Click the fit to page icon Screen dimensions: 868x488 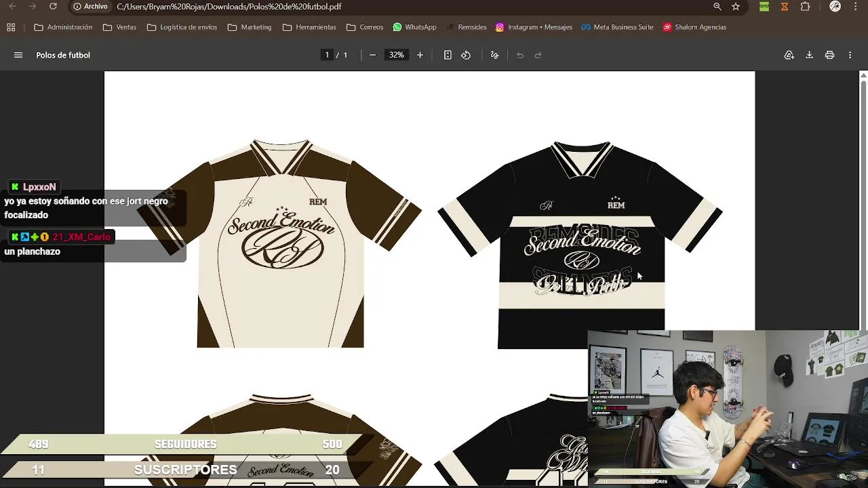tap(448, 55)
